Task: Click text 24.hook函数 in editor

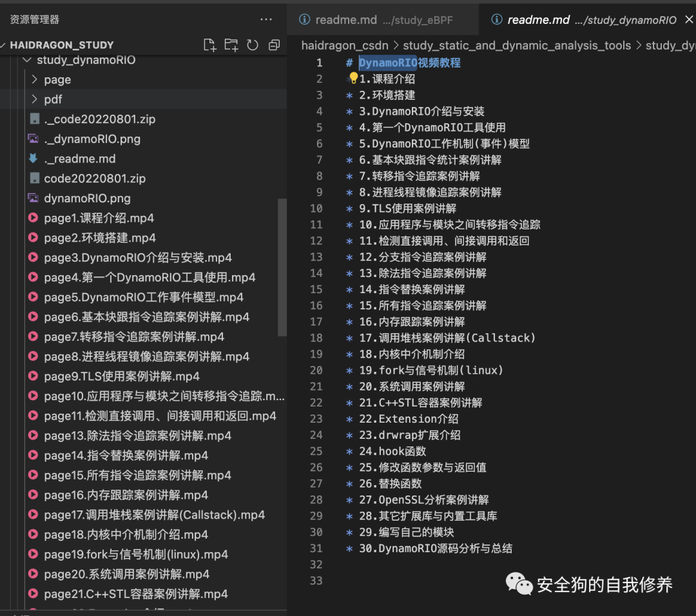Action: click(x=393, y=451)
